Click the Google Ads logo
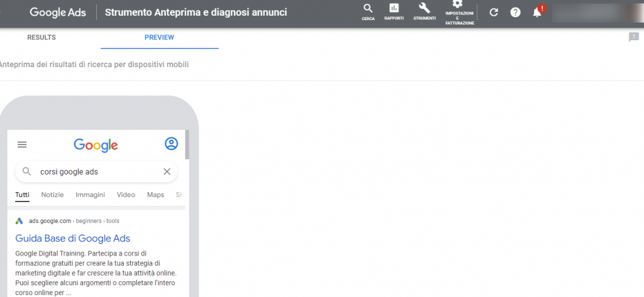The image size is (644, 297). [58, 13]
